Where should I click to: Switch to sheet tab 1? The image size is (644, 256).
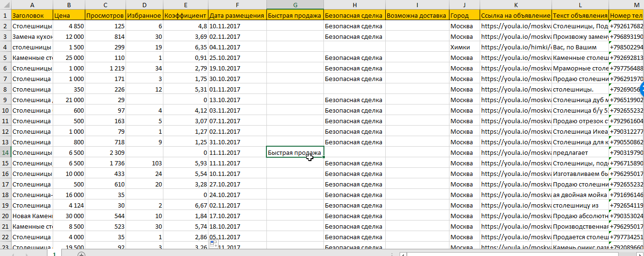(x=54, y=254)
